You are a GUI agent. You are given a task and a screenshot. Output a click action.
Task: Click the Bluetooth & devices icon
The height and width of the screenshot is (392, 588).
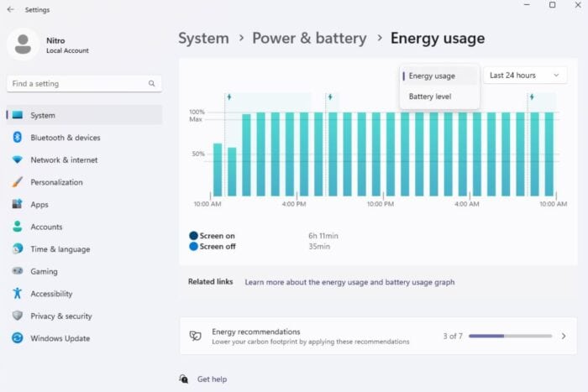coord(17,138)
